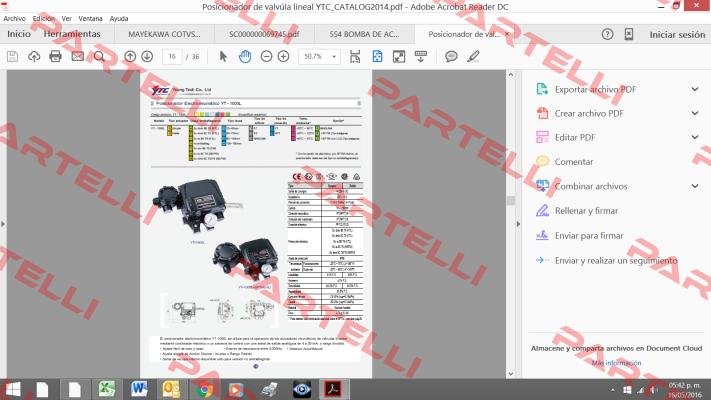Click Iniciar sesión button
Viewport: 711px width, 400px height.
[x=677, y=34]
